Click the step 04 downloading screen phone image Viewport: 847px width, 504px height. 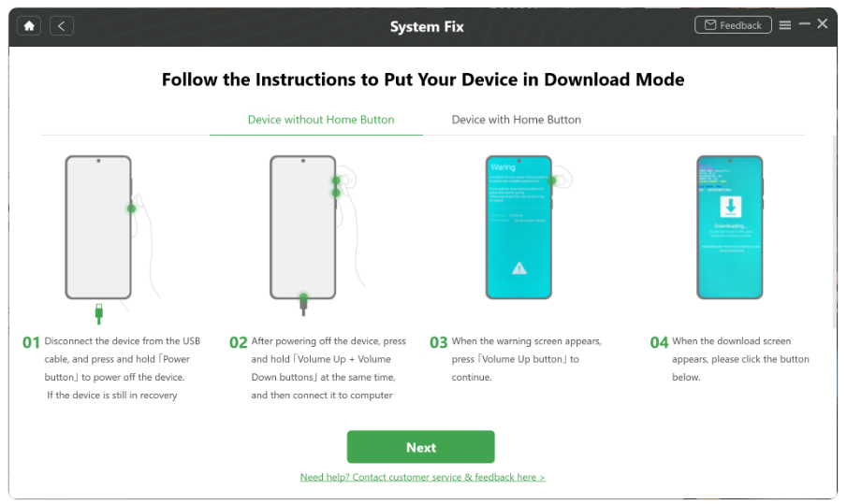coord(730,227)
